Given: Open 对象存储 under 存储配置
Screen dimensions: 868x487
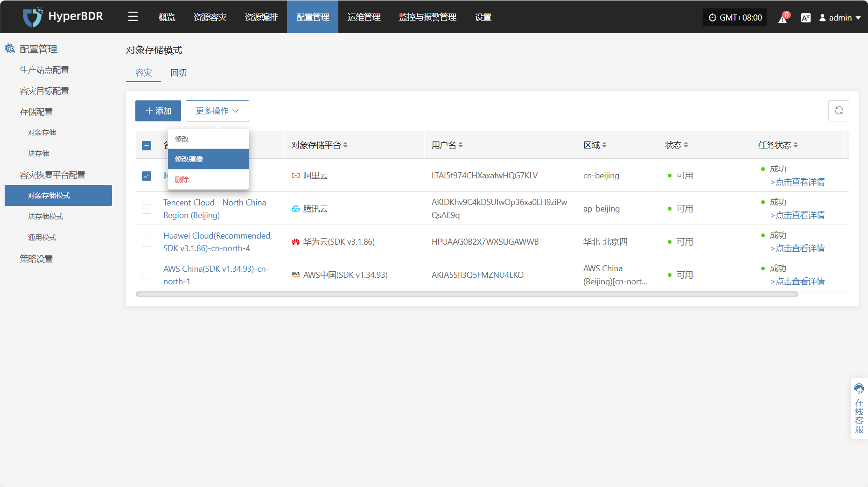Looking at the screenshot, I should click(42, 133).
